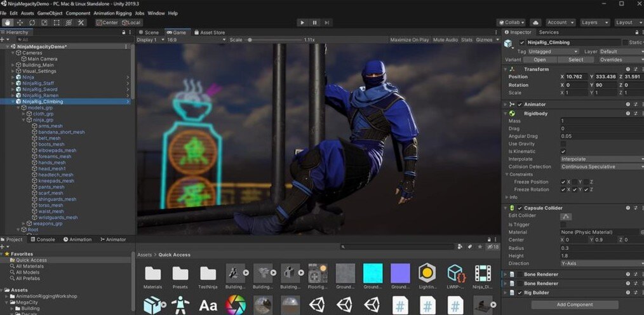Click the font asset Aa icon

coord(208,305)
